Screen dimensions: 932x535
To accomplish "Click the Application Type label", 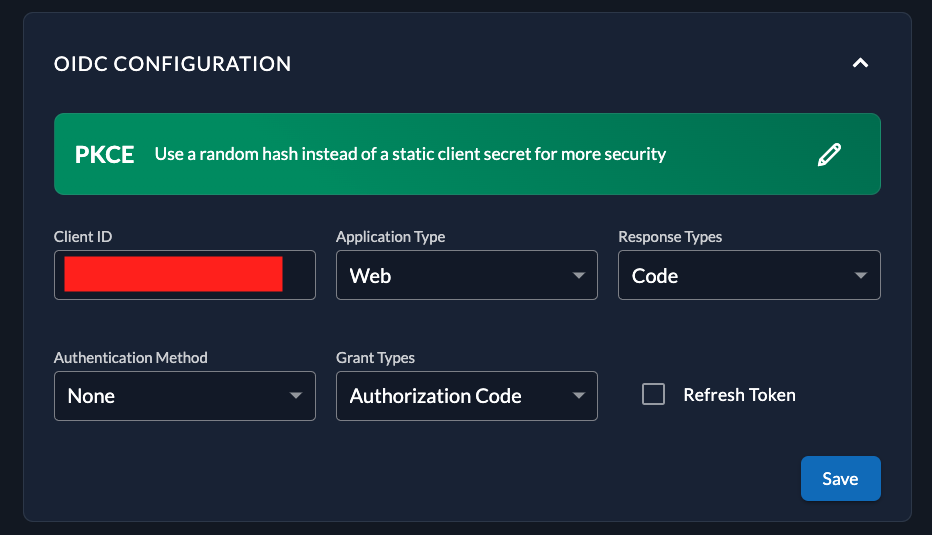I will click(x=391, y=237).
